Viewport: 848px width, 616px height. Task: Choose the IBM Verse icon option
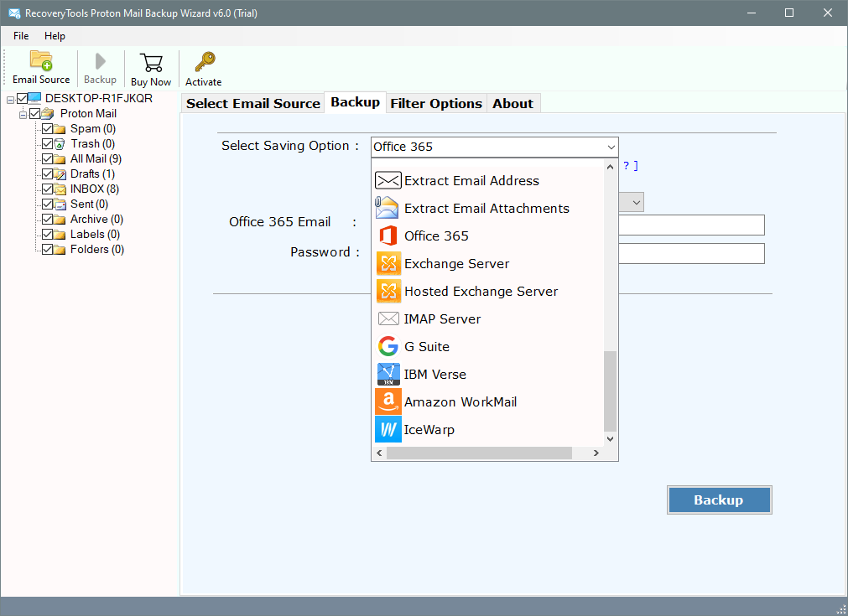388,375
